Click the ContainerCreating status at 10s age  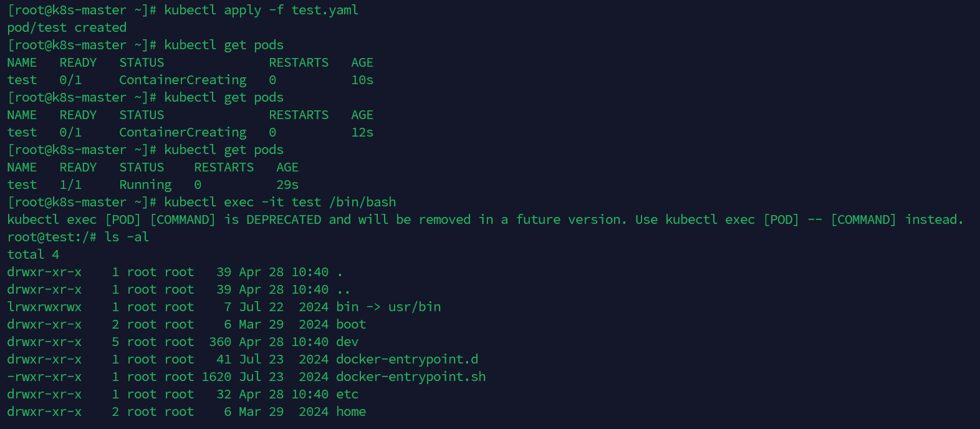(x=183, y=80)
